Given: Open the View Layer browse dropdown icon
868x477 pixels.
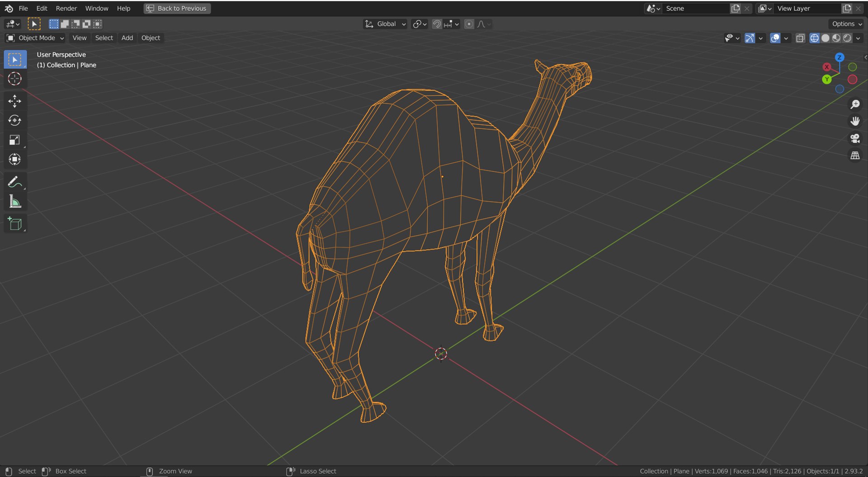Looking at the screenshot, I should click(765, 8).
